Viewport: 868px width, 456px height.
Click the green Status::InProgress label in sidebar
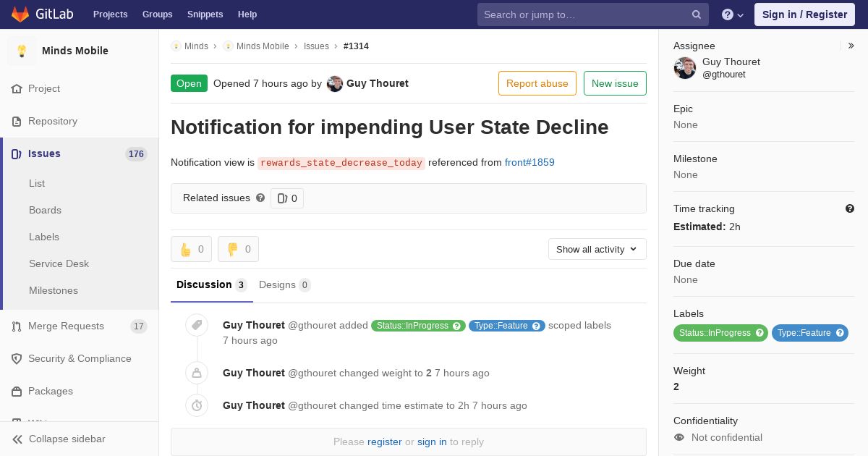click(720, 333)
